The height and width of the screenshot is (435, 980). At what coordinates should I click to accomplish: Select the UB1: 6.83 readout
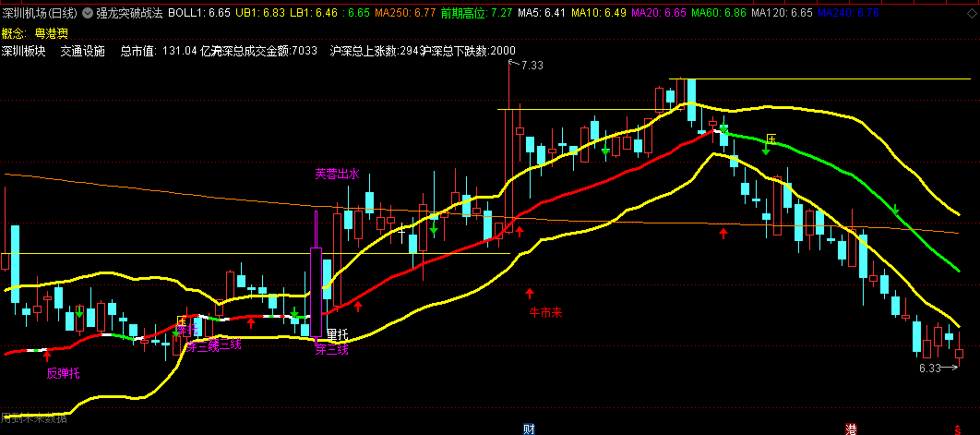pyautogui.click(x=261, y=13)
